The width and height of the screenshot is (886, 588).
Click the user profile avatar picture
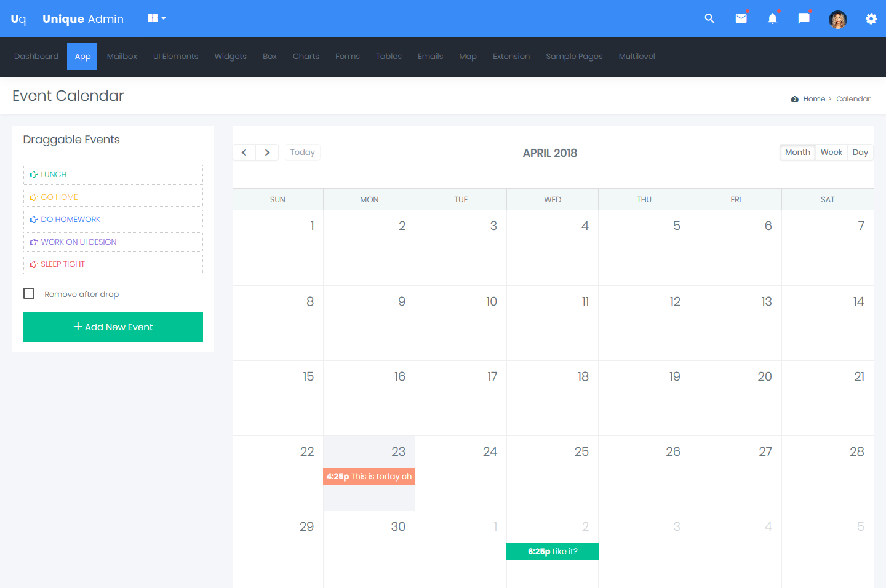point(838,19)
